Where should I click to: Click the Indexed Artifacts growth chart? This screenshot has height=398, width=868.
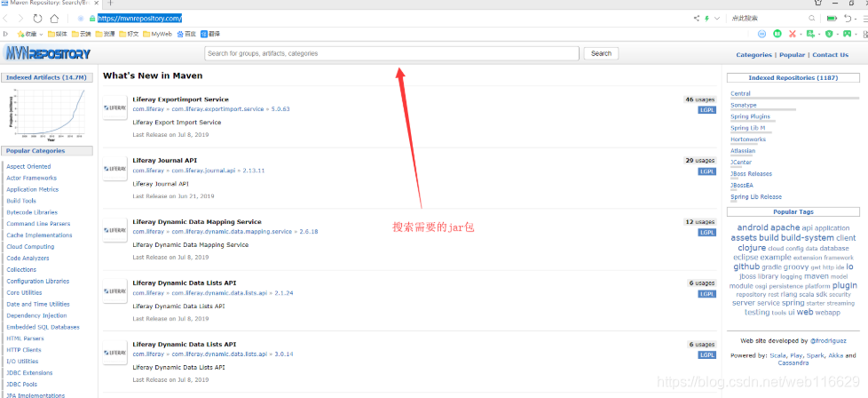pyautogui.click(x=47, y=115)
